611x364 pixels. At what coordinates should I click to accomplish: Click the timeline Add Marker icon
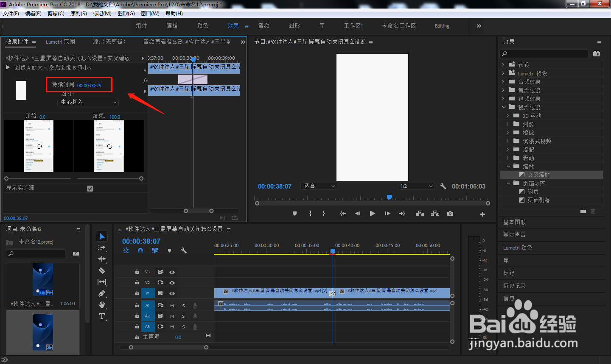[x=169, y=250]
